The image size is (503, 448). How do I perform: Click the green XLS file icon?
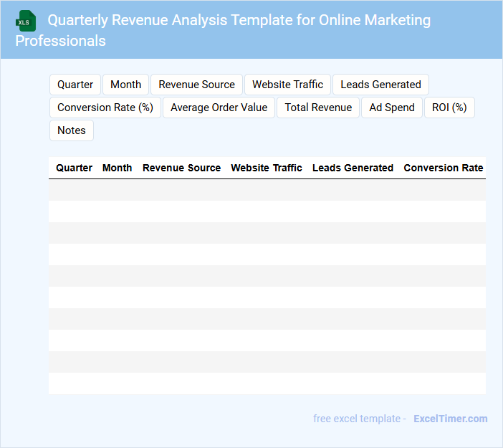coord(26,21)
